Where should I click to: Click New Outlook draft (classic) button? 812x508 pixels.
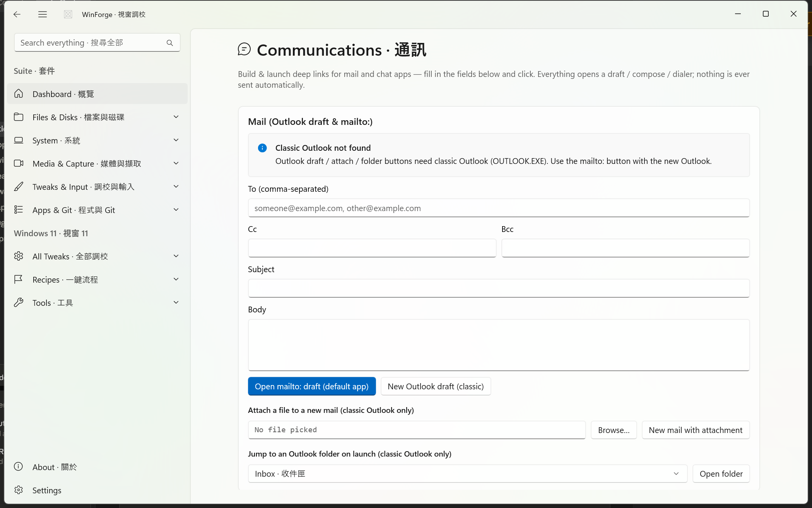436,386
